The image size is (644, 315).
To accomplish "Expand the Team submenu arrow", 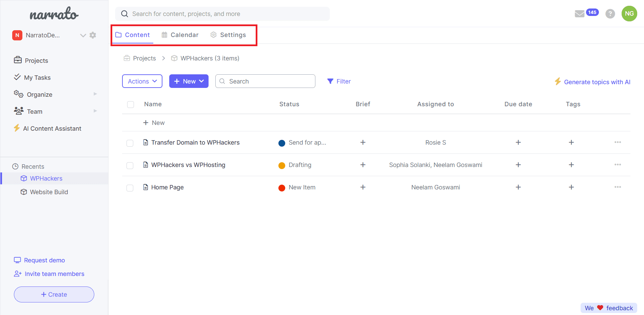I will pos(95,111).
